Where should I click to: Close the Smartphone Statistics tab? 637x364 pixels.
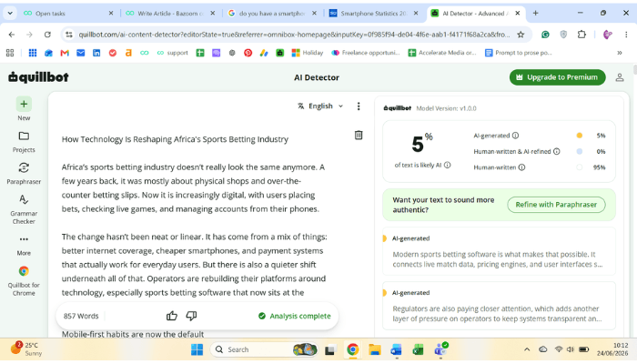416,13
